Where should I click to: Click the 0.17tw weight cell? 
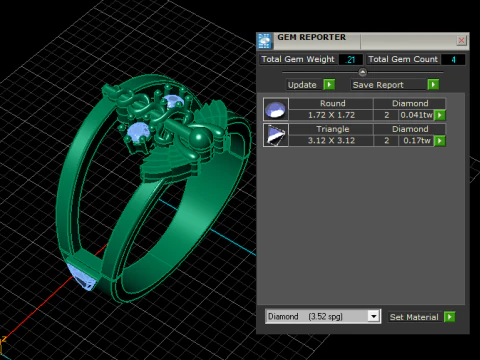(416, 141)
